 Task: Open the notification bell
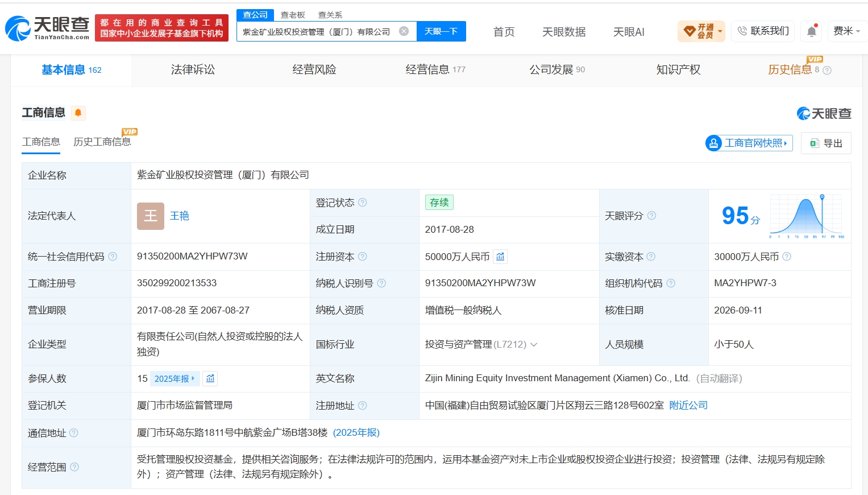[812, 31]
